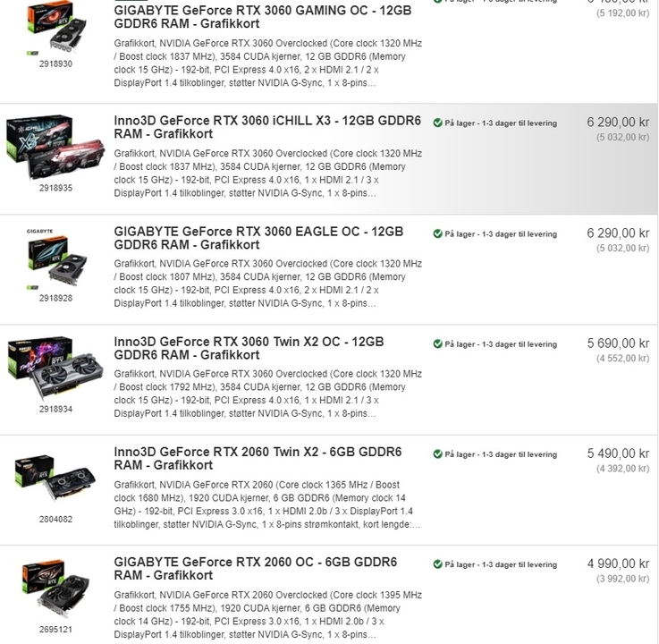The image size is (659, 644).
Task: Click green stock checkmark for RTX 3060 Twin X2 OC
Action: (x=437, y=343)
